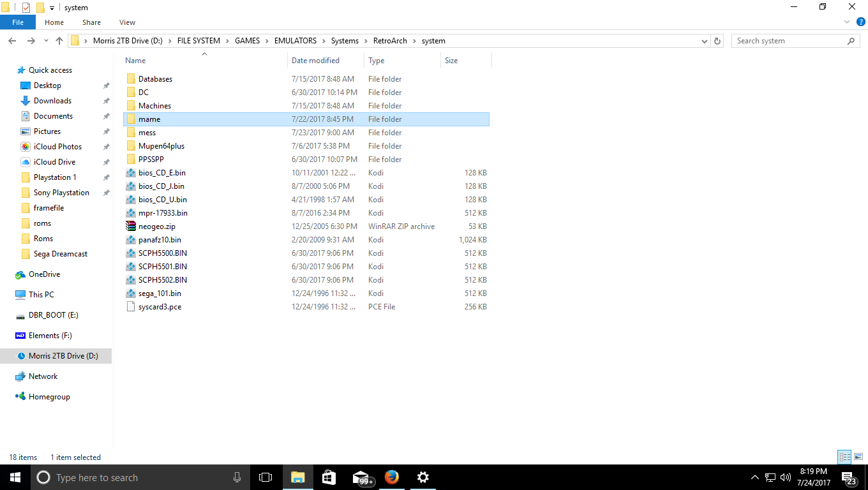
Task: Open Windows Store on taskbar
Action: 329,477
